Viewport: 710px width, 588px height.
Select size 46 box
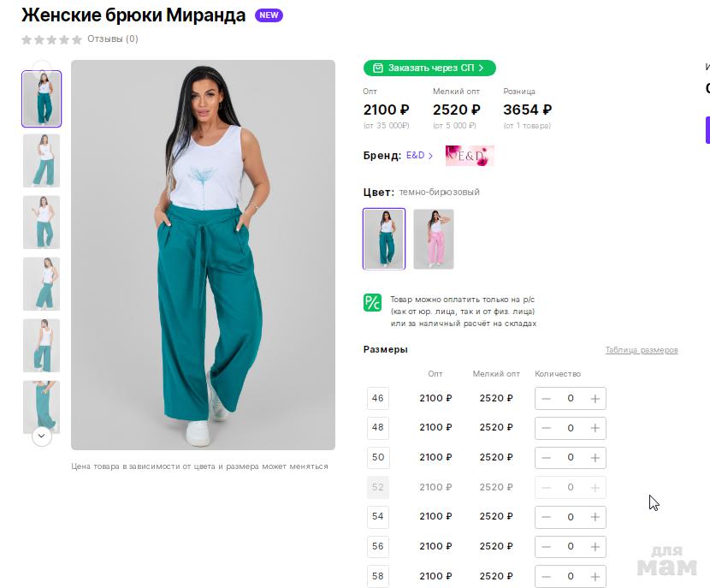click(377, 398)
